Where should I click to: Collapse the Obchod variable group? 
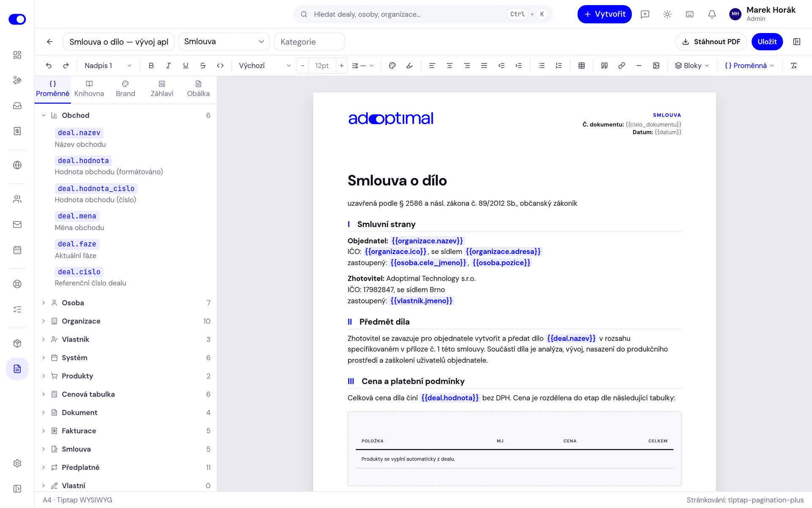(125, 115)
